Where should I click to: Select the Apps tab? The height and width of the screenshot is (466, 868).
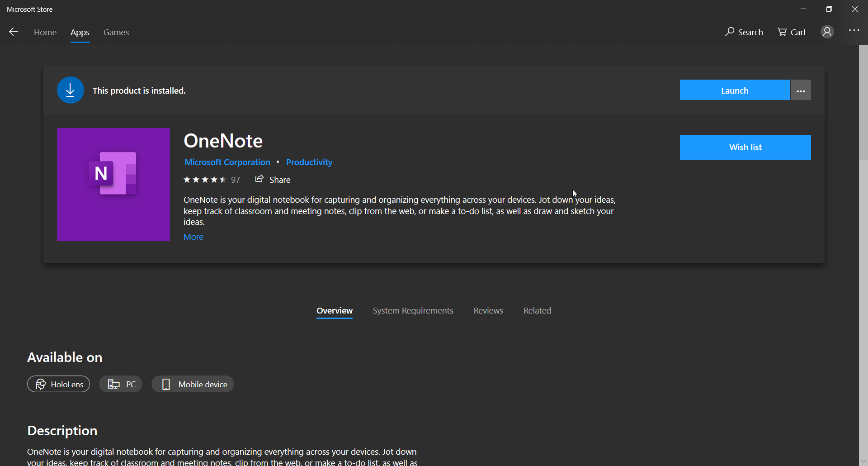pyautogui.click(x=80, y=32)
